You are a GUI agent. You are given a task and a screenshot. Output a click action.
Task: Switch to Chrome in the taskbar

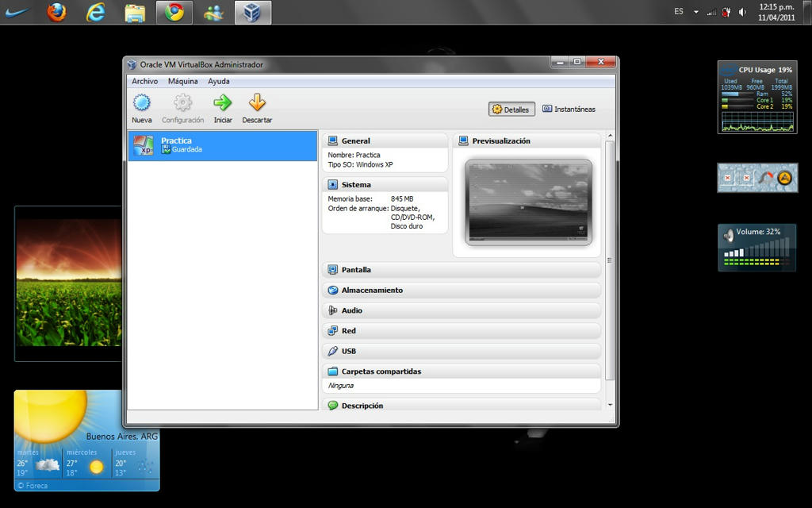pyautogui.click(x=174, y=13)
